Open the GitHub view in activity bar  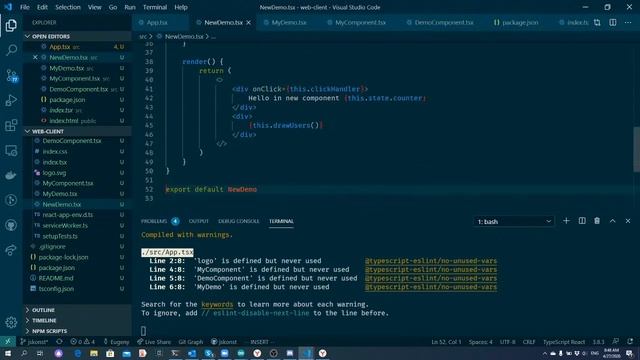11,225
